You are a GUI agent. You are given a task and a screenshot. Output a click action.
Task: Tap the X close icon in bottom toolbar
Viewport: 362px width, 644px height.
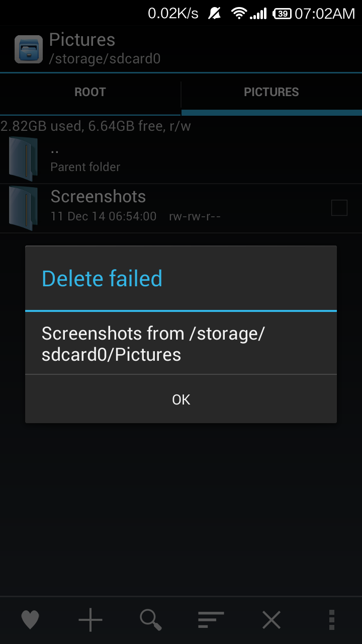coord(271,620)
